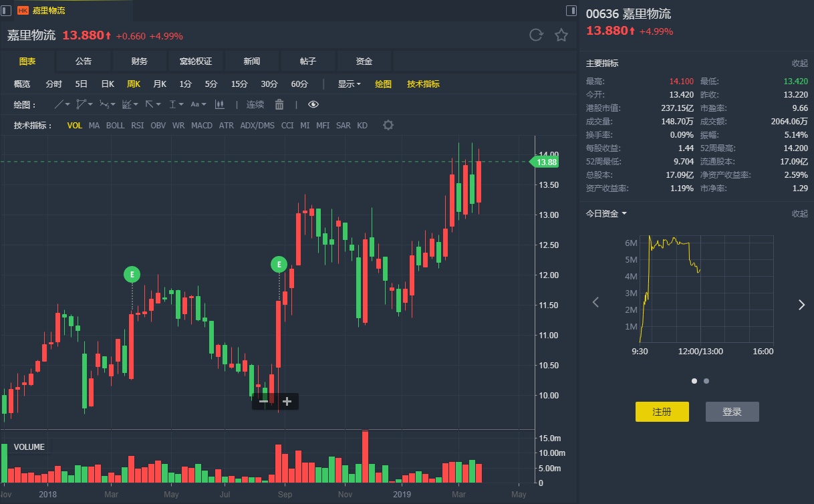
Task: Open the 资金 tab
Action: pos(364,61)
